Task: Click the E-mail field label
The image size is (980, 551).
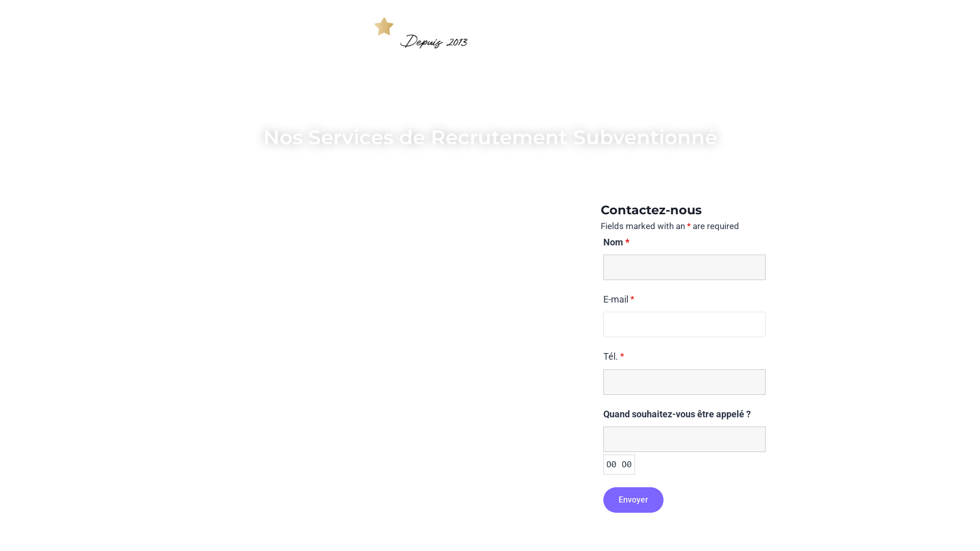Action: pos(616,299)
